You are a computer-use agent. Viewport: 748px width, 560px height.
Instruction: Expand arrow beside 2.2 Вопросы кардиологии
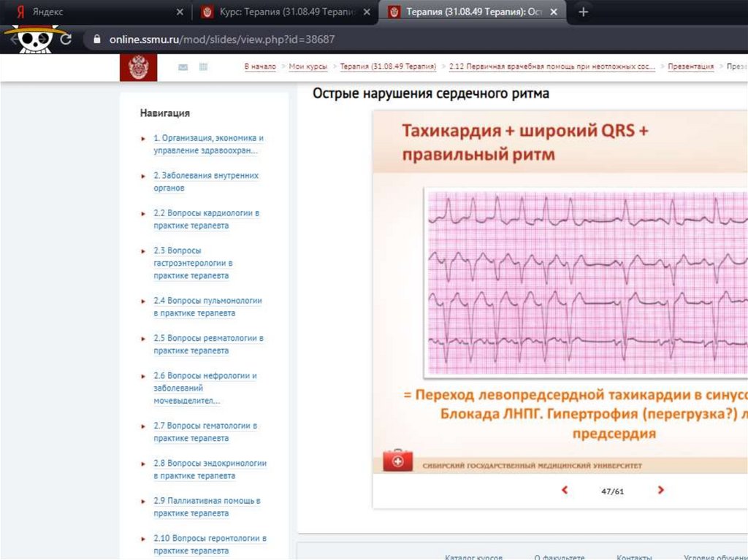pyautogui.click(x=143, y=214)
